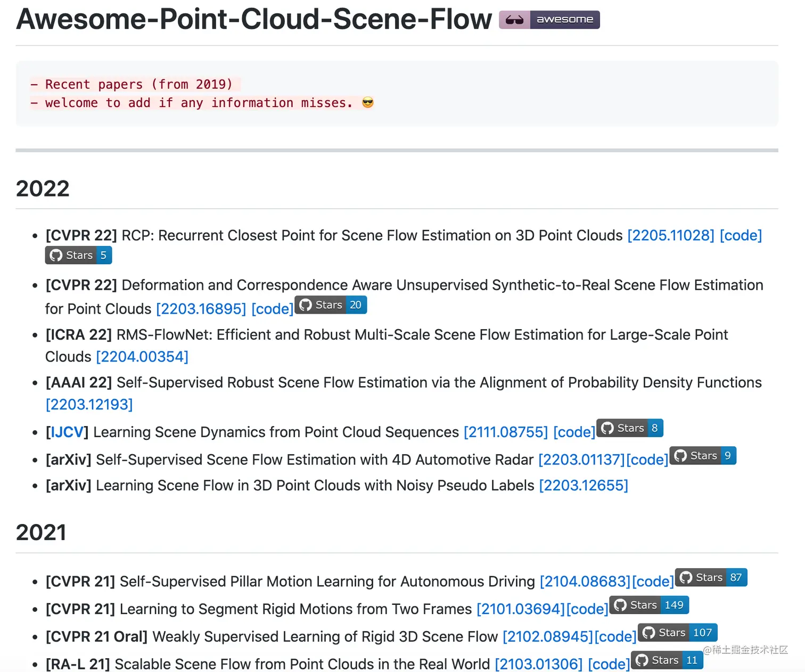Image resolution: width=805 pixels, height=672 pixels.
Task: Open code link after 2103.01306
Action: 609,664
